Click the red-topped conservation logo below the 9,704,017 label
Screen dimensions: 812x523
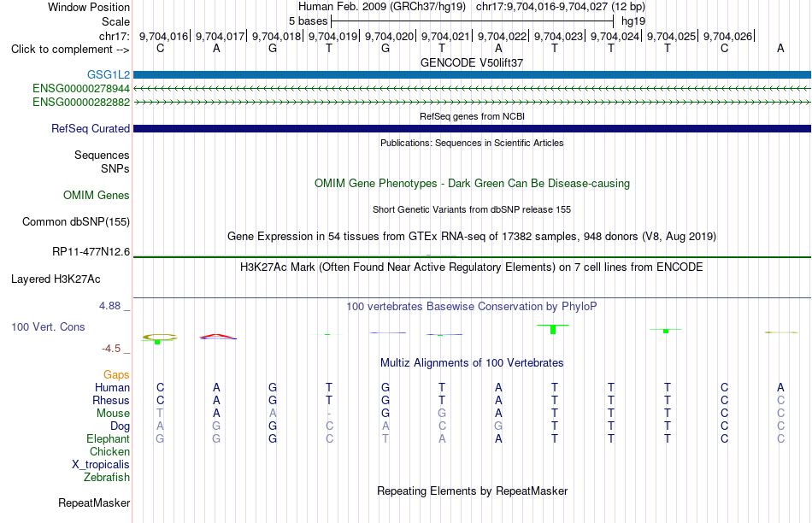click(217, 337)
